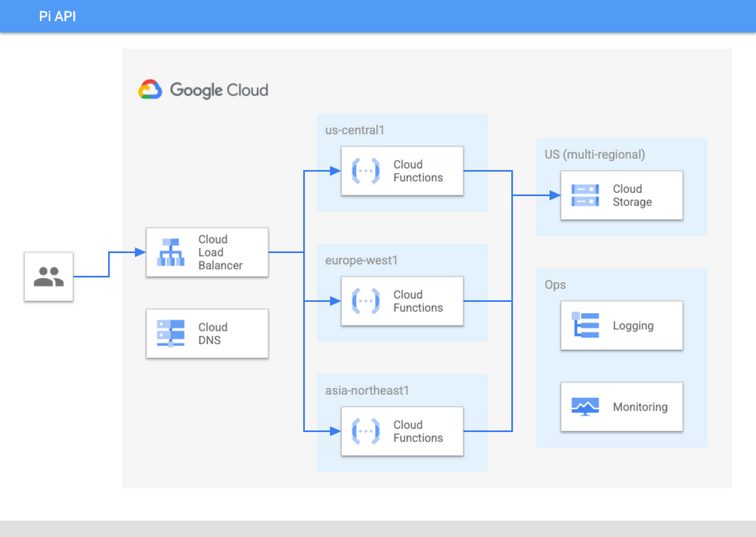Click the Pi API title
This screenshot has width=756, height=537.
click(57, 17)
